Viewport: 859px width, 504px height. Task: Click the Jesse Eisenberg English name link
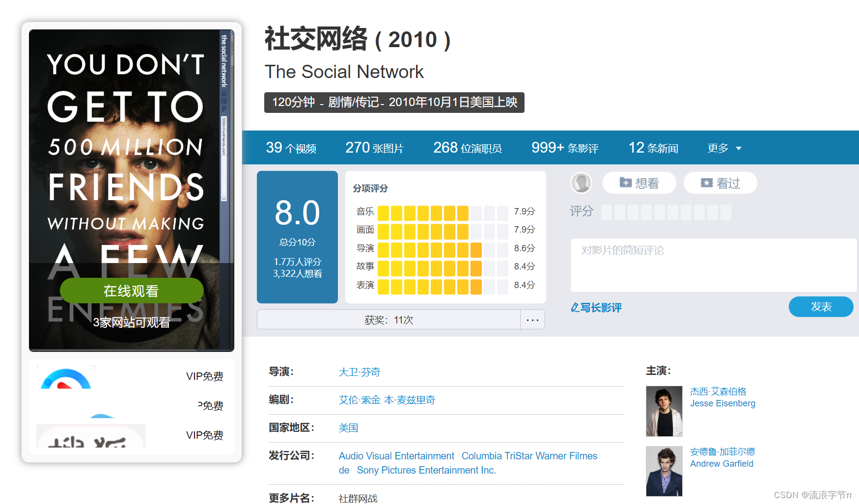722,403
